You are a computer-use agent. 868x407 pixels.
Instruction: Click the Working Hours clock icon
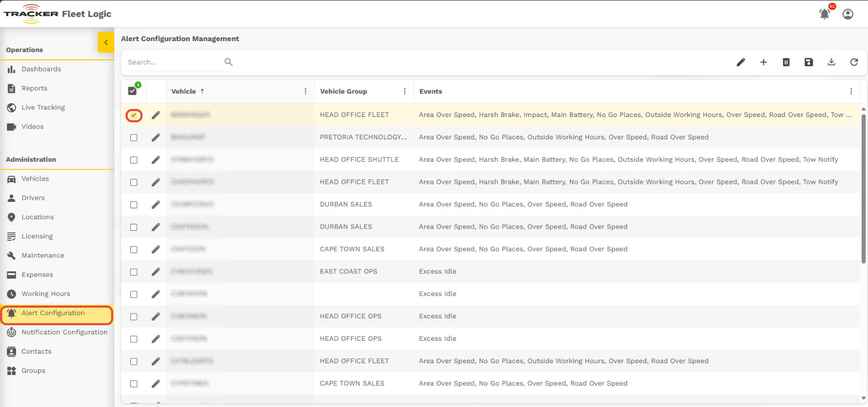point(11,294)
